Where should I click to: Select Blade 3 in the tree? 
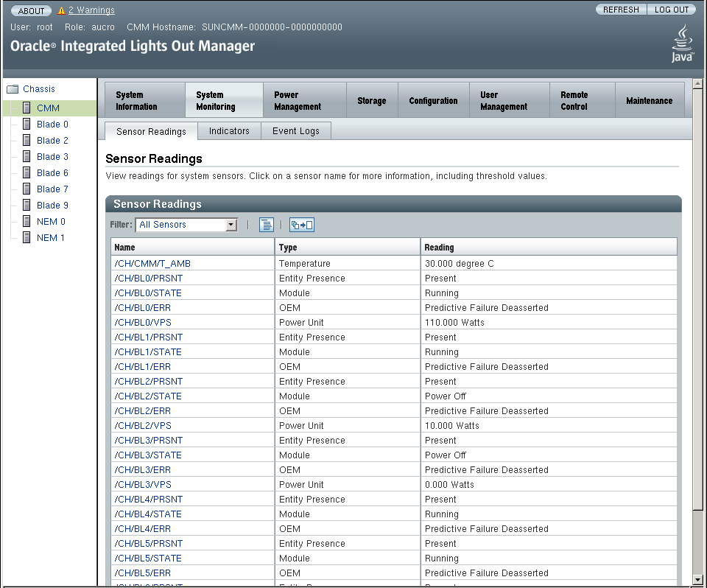tap(52, 157)
